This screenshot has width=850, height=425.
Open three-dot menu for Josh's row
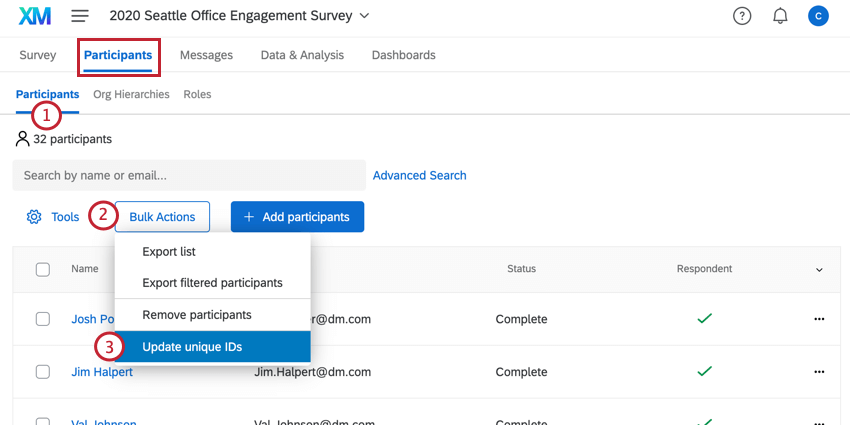pyautogui.click(x=819, y=319)
